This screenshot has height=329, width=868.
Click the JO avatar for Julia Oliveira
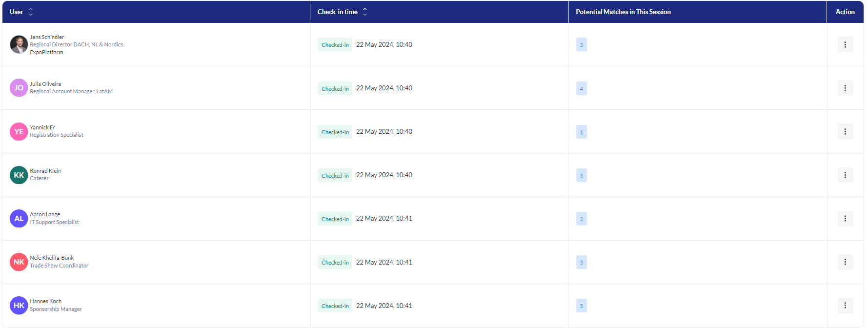tap(19, 88)
